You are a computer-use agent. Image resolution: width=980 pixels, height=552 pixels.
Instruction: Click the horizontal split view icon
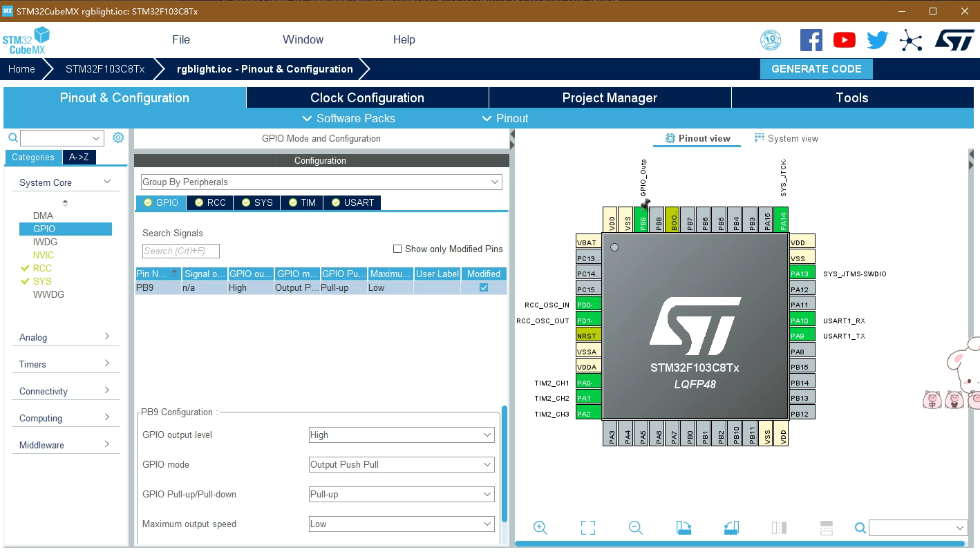coord(827,528)
